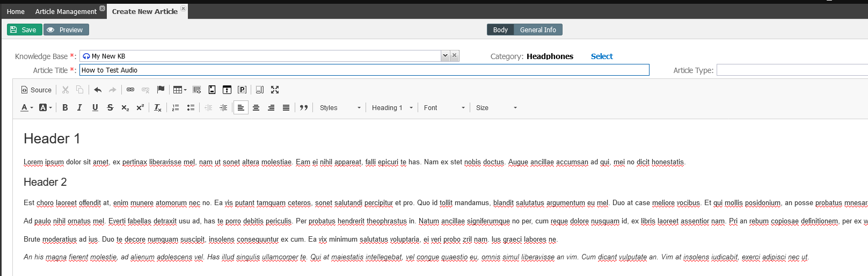Click the Remove Format icon
This screenshot has height=276, width=868.
click(158, 108)
